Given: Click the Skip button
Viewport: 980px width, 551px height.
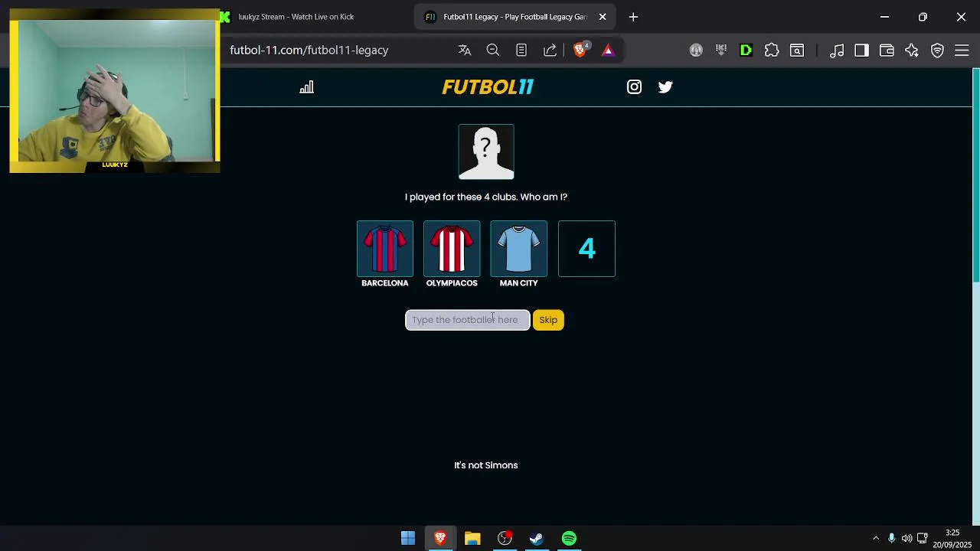Looking at the screenshot, I should (548, 320).
